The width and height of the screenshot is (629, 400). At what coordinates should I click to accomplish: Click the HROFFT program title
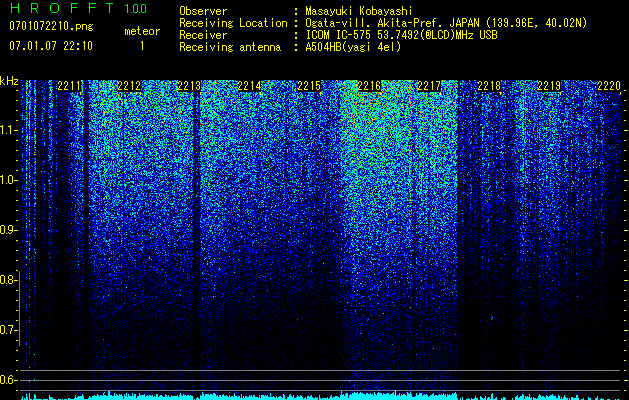(63, 8)
